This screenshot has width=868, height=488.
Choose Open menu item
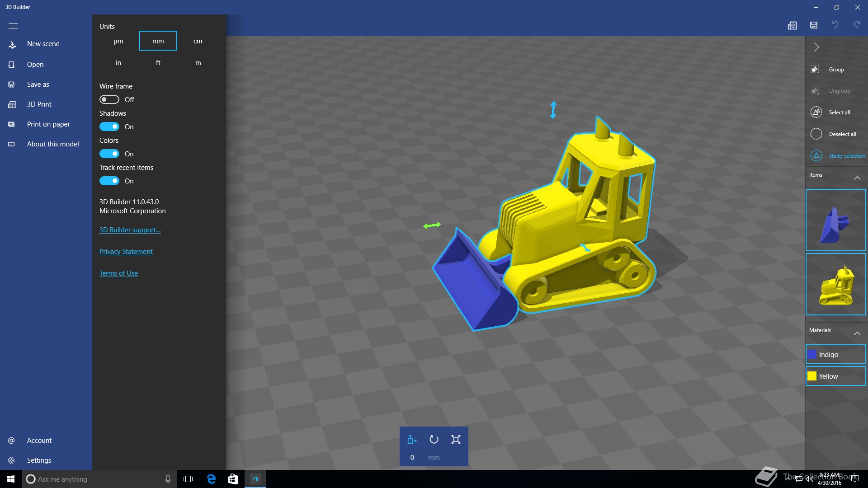[x=35, y=65]
